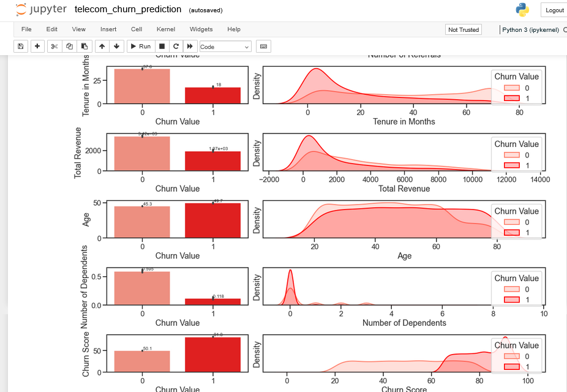Interrupt the kernel with stop icon

tap(162, 47)
